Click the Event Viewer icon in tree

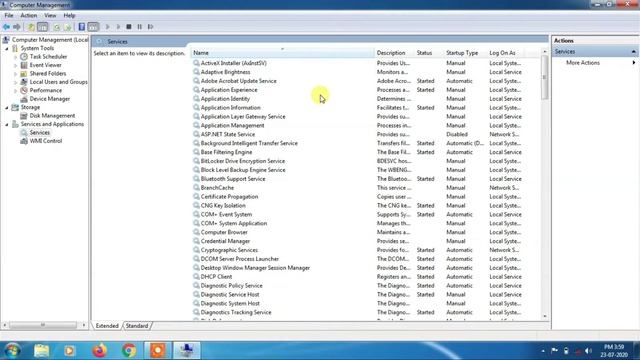pos(24,65)
